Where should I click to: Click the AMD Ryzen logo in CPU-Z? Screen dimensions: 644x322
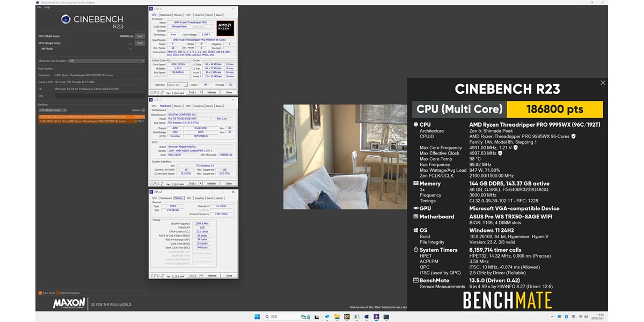225,28
